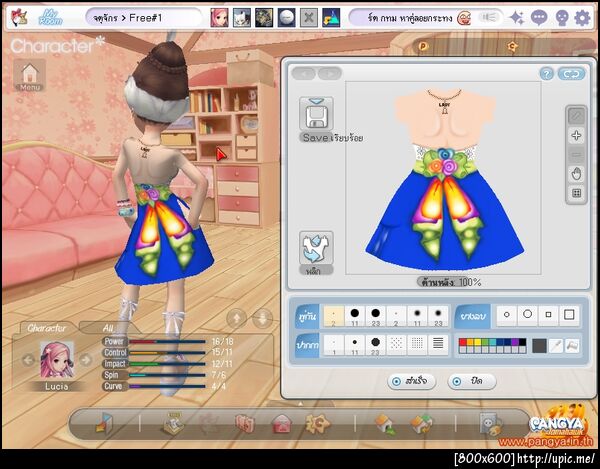600x469 pixels.
Task: Open the red mailbox icon in bottom bar
Action: [281, 425]
